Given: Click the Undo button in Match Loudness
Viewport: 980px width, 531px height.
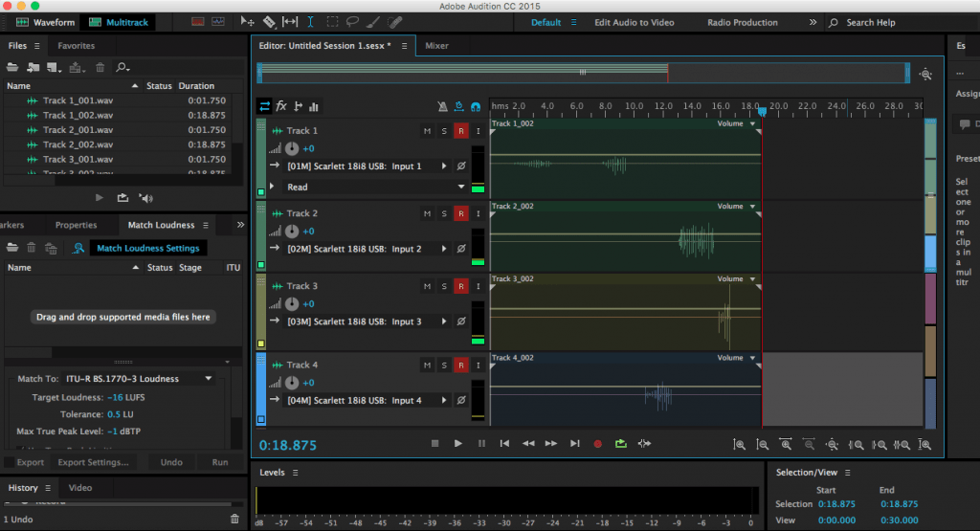Looking at the screenshot, I should [171, 462].
